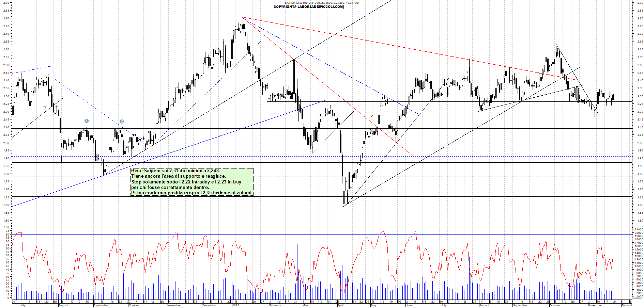Select the February axis label

(275, 305)
